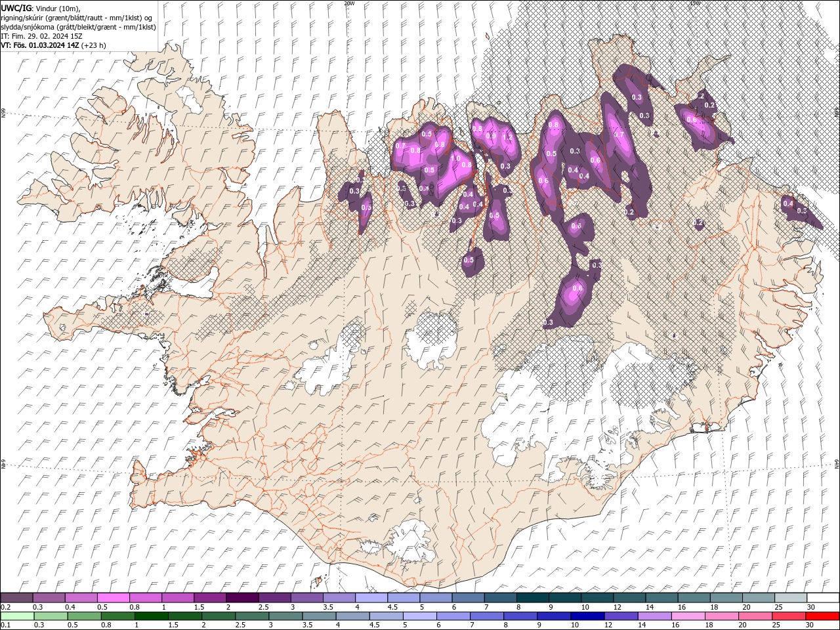Select the rain legend swatch labeled 0.5
The width and height of the screenshot is (840, 630).
pos(85,616)
